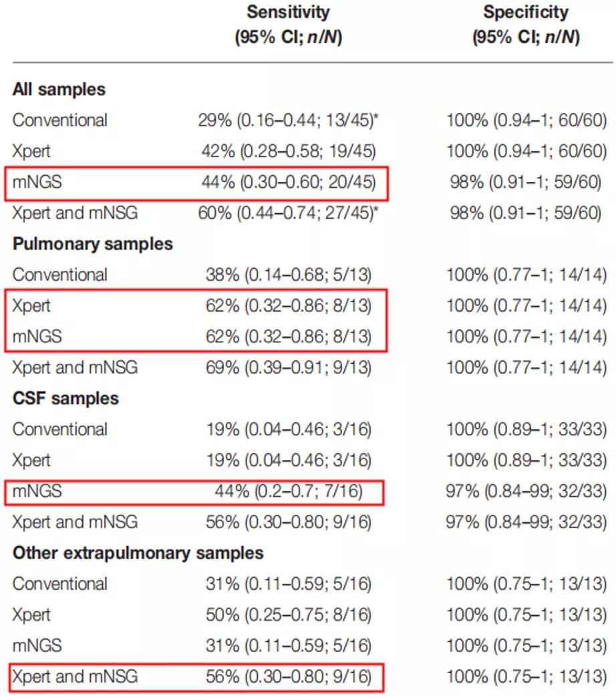Select "Xpert and mNSG" under Other extrapulmonary samples
The width and height of the screenshot is (616, 696).
[x=75, y=677]
